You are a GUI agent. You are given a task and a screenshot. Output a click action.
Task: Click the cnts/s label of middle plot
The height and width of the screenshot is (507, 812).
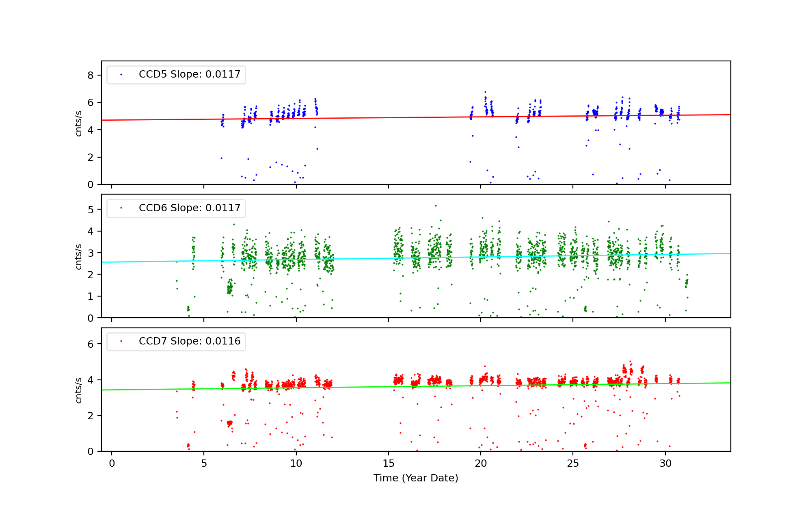click(x=79, y=256)
